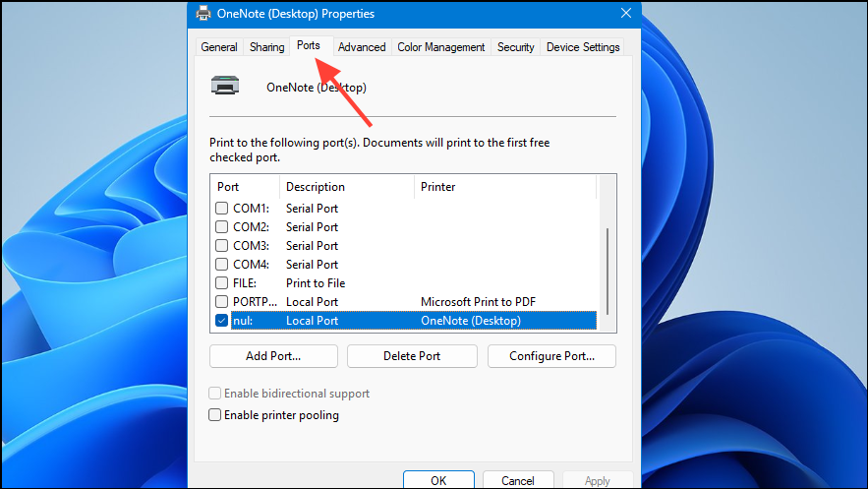This screenshot has width=868, height=489.
Task: Open Configure Port... settings
Action: (x=551, y=356)
